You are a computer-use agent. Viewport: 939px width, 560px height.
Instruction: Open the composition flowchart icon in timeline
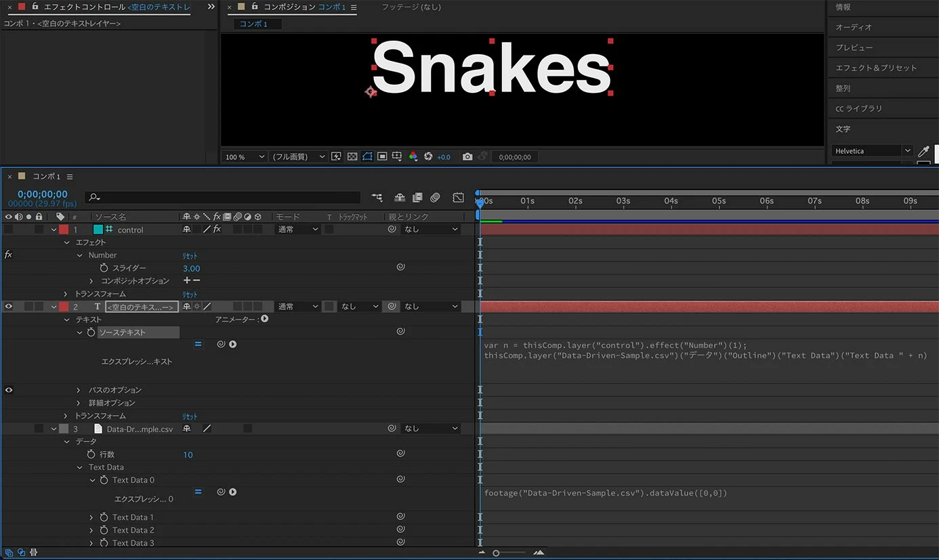click(x=377, y=197)
